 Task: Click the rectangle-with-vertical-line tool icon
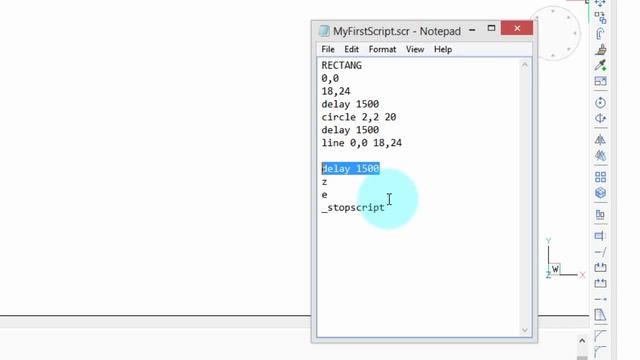[x=600, y=236]
